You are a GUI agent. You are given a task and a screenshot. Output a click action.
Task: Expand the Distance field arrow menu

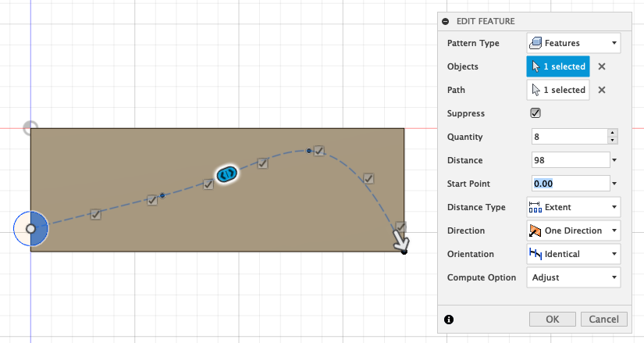(x=614, y=160)
